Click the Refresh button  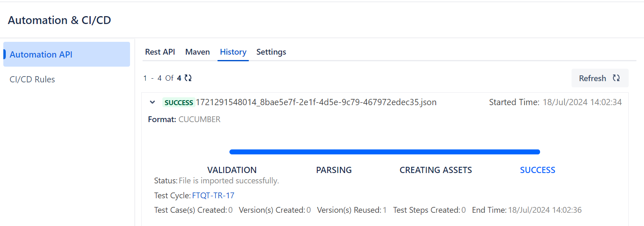(x=600, y=78)
